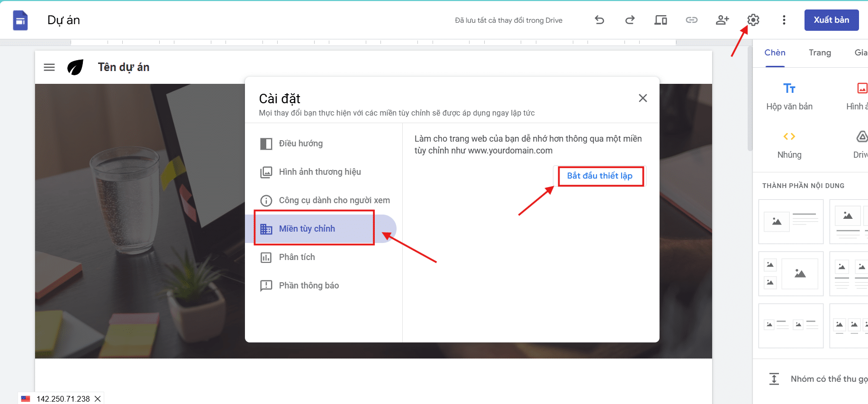Open the settings gear icon
The width and height of the screenshot is (868, 404).
pyautogui.click(x=753, y=20)
